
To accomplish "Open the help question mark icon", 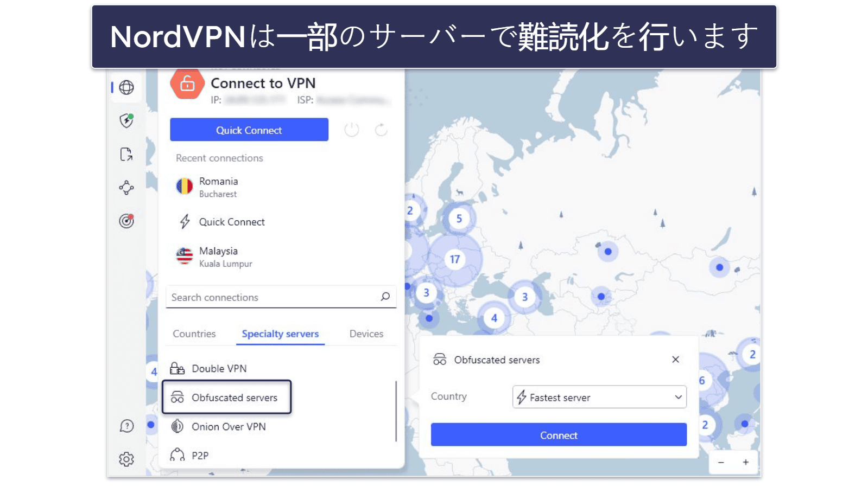I will [x=126, y=426].
